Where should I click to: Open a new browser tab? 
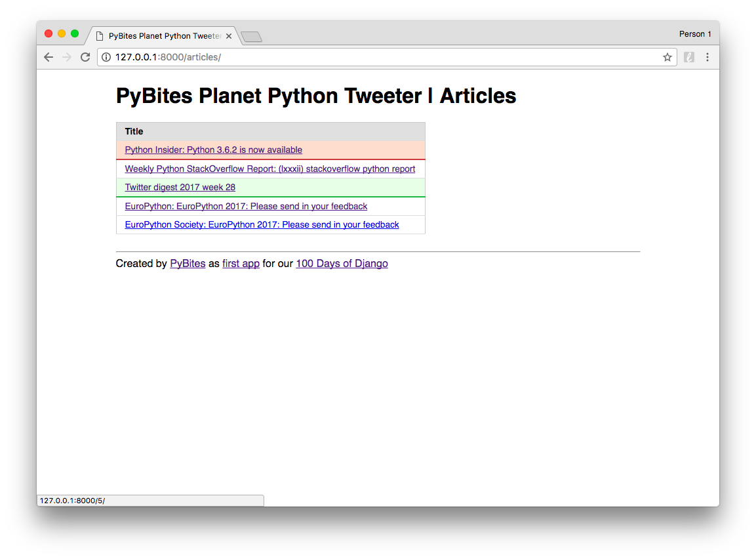click(x=251, y=36)
